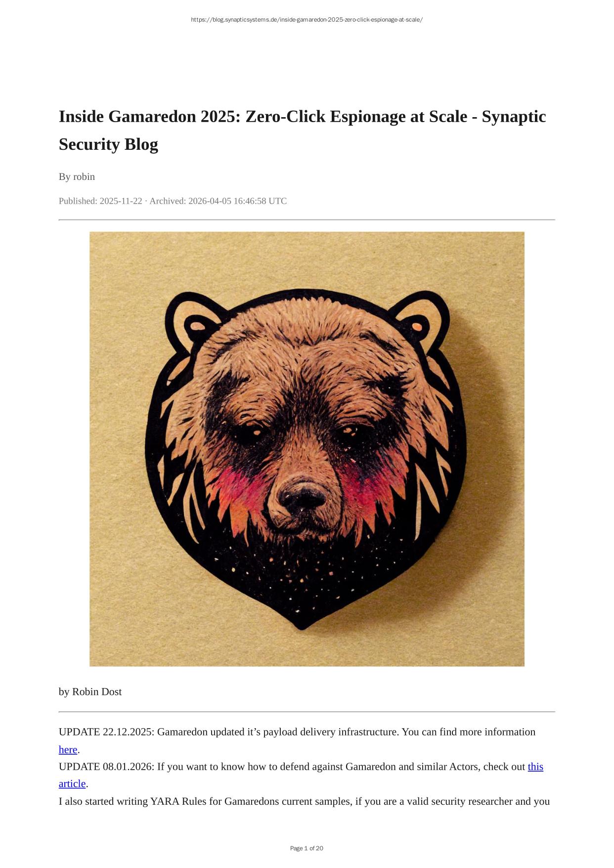614x868 pixels.
Task: Click the UPDATE 08.01.2026 sentence
Action: point(301,775)
